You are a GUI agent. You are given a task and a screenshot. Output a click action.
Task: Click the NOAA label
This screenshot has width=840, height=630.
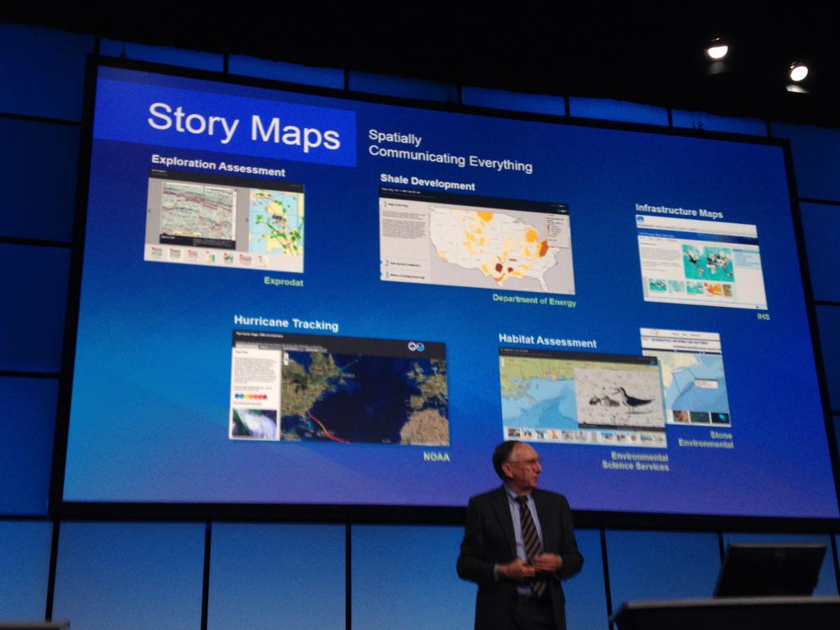click(x=436, y=457)
